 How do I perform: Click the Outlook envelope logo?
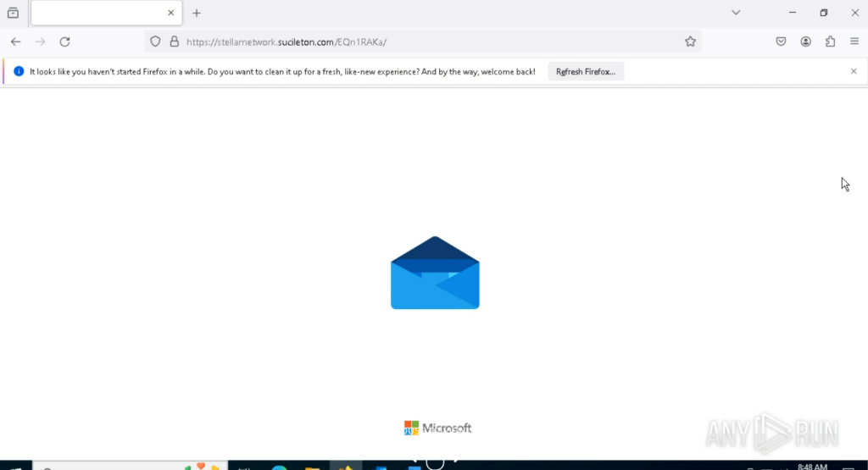pyautogui.click(x=435, y=273)
